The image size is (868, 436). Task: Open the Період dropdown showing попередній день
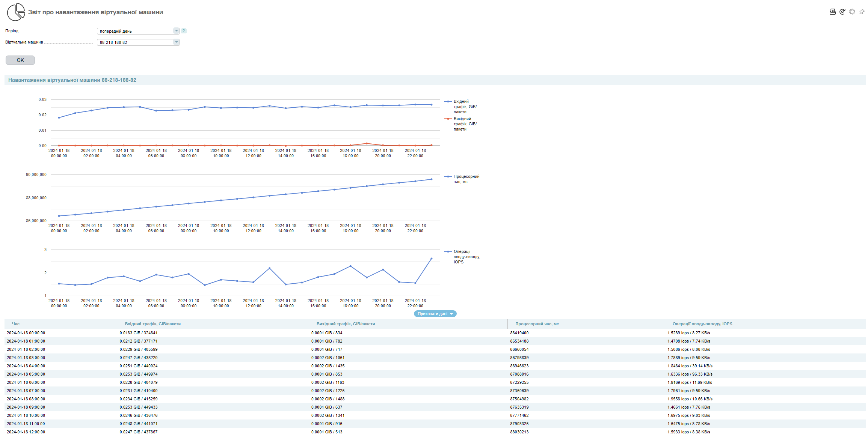[138, 31]
